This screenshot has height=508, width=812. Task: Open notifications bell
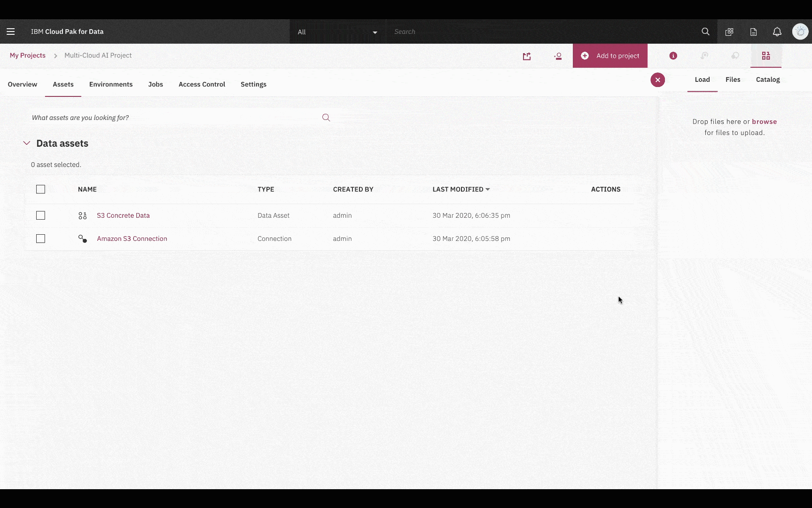(777, 32)
